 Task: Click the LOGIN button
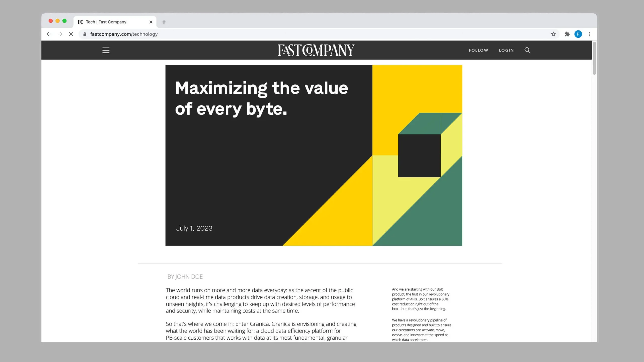(x=506, y=50)
